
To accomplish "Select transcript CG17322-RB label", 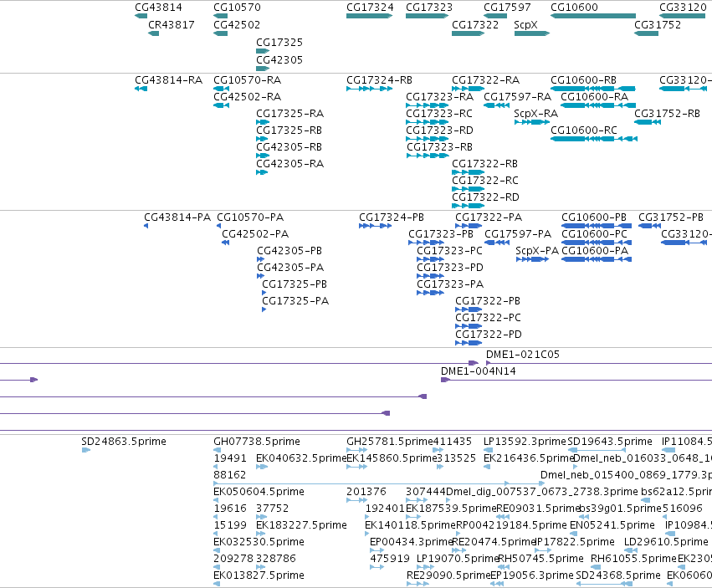I will pos(484,164).
